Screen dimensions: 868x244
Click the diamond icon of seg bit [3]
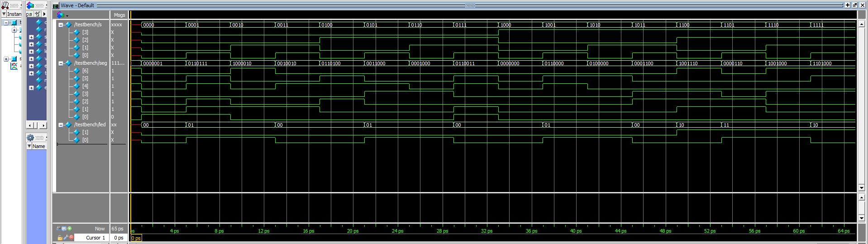pyautogui.click(x=76, y=94)
